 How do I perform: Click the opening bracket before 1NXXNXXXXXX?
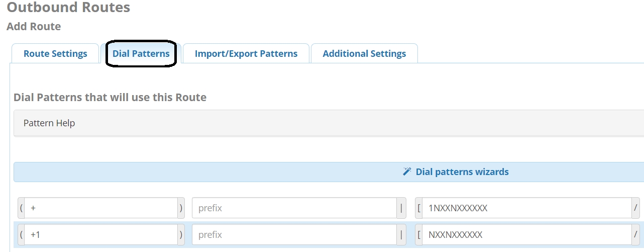tap(418, 208)
